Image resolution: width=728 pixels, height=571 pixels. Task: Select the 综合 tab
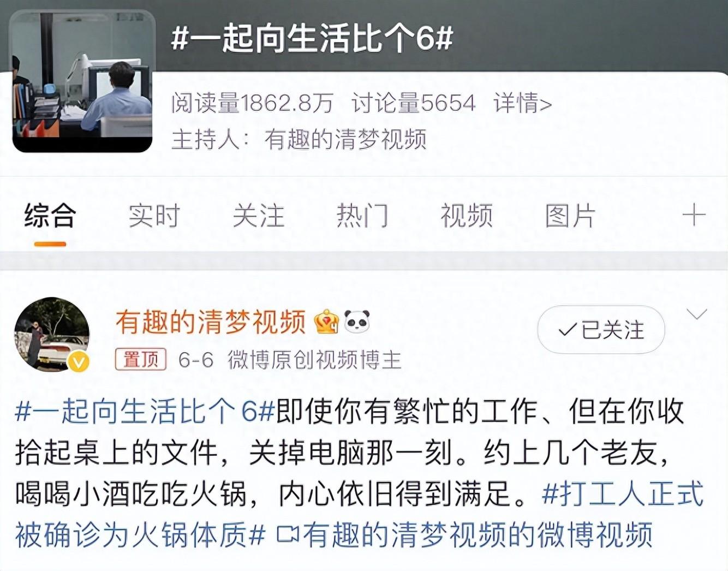pos(50,216)
